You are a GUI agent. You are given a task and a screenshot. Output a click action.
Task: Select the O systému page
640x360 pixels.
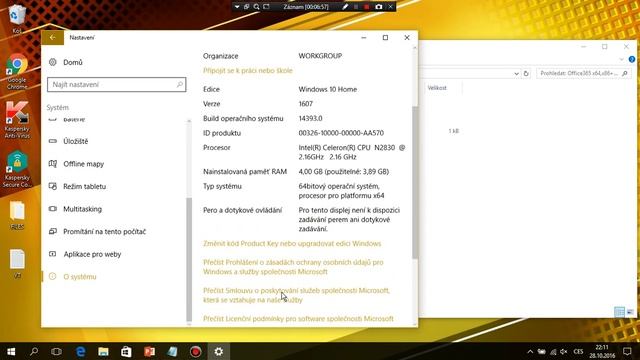[80, 277]
